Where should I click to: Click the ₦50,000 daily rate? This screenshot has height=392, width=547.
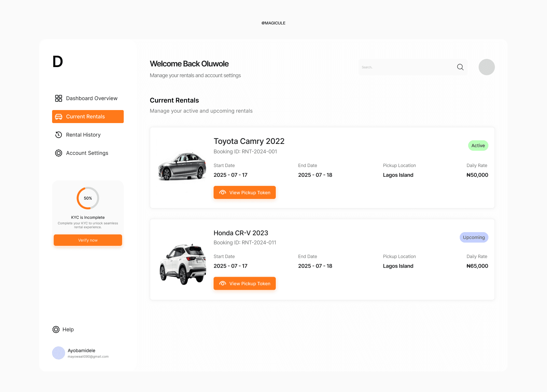click(477, 175)
